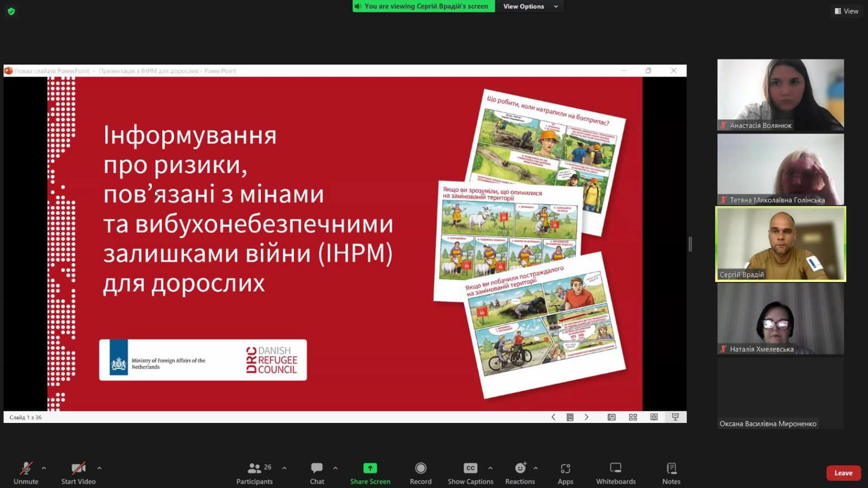
Task: Expand video options arrow beside Start Video
Action: pos(99,468)
